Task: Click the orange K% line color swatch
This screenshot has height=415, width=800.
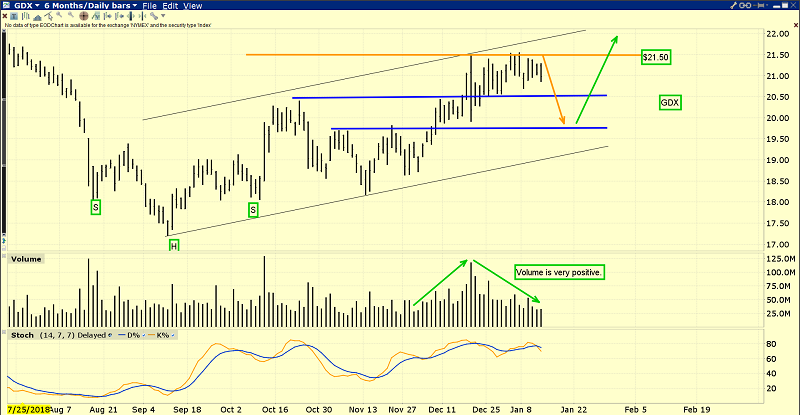Action: pyautogui.click(x=152, y=335)
